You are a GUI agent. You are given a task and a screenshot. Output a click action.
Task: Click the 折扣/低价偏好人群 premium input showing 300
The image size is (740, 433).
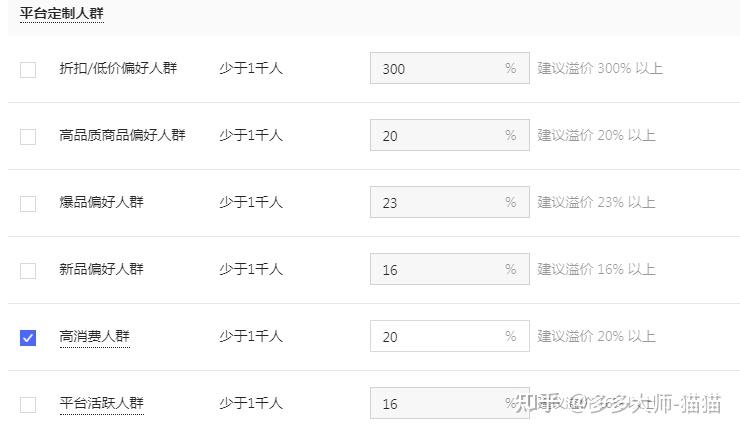(x=440, y=69)
